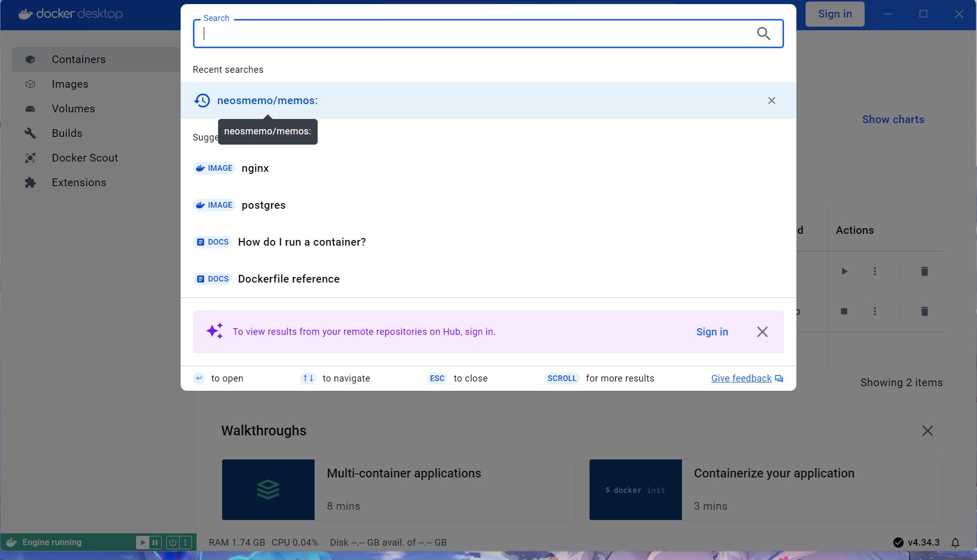Open three-dot menu for second container
The width and height of the screenshot is (977, 560).
pyautogui.click(x=875, y=311)
